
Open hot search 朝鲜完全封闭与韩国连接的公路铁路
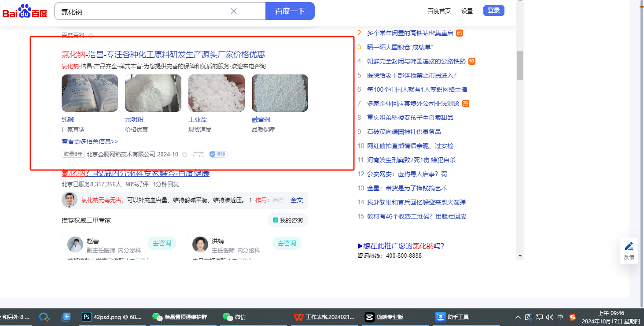click(x=416, y=61)
